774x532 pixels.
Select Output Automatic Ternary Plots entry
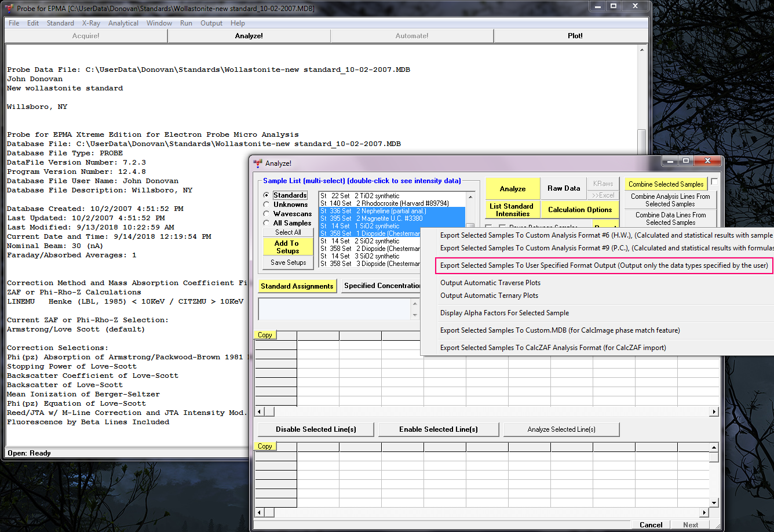489,296
